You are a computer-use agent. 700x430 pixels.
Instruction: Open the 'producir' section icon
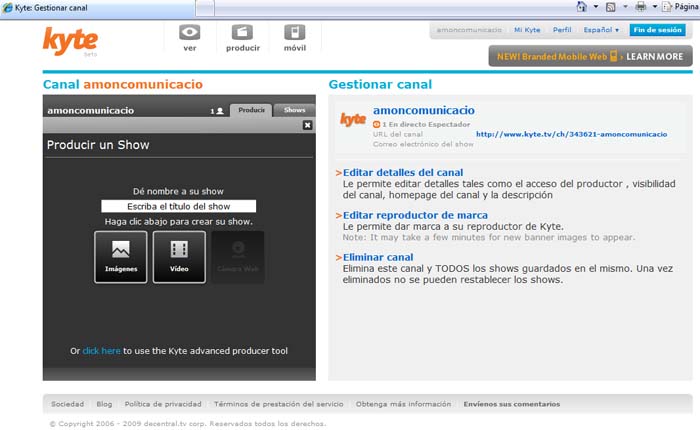tap(242, 32)
